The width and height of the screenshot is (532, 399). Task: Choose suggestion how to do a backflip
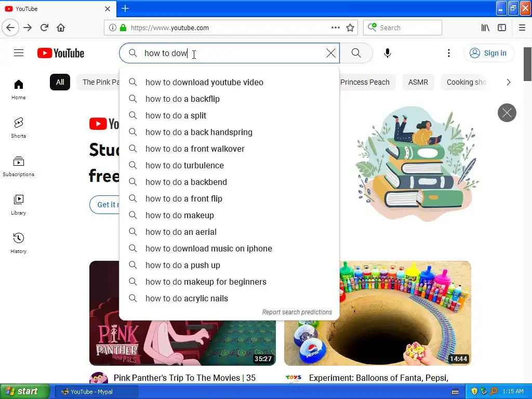coord(229,99)
